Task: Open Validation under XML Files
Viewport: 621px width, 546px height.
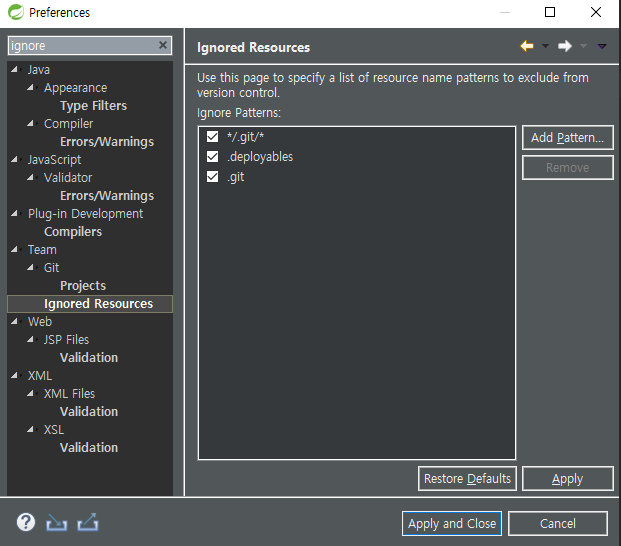Action: point(89,411)
